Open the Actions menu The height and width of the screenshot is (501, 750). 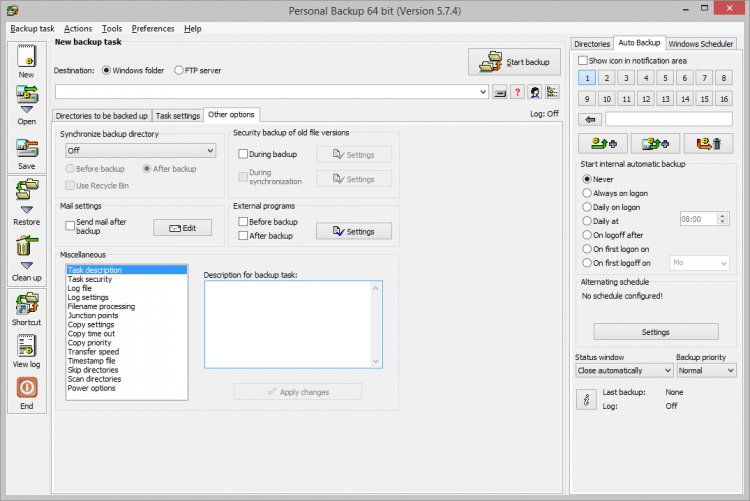pos(78,29)
